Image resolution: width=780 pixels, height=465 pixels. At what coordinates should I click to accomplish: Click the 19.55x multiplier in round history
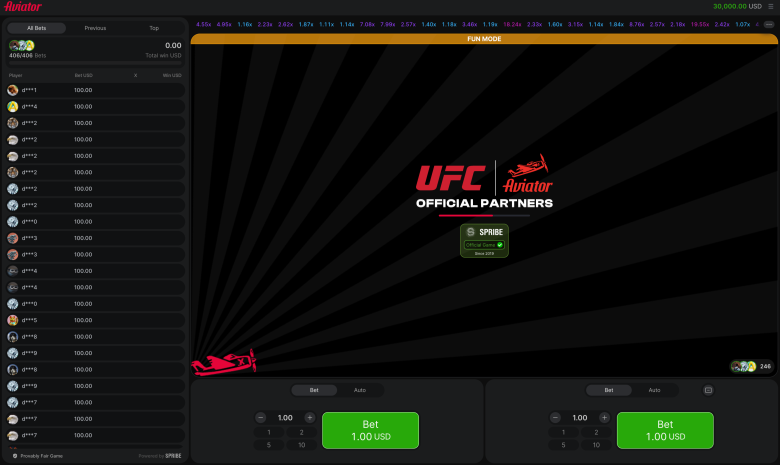(x=700, y=24)
